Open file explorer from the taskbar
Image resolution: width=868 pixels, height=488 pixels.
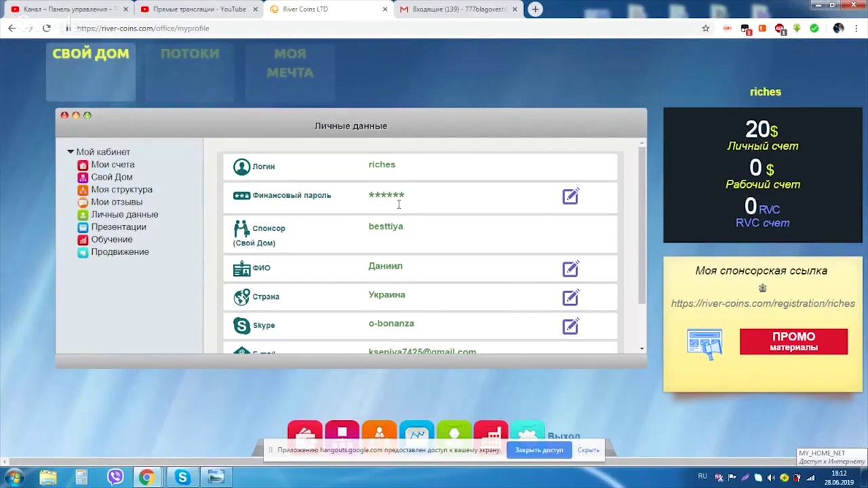[48, 477]
